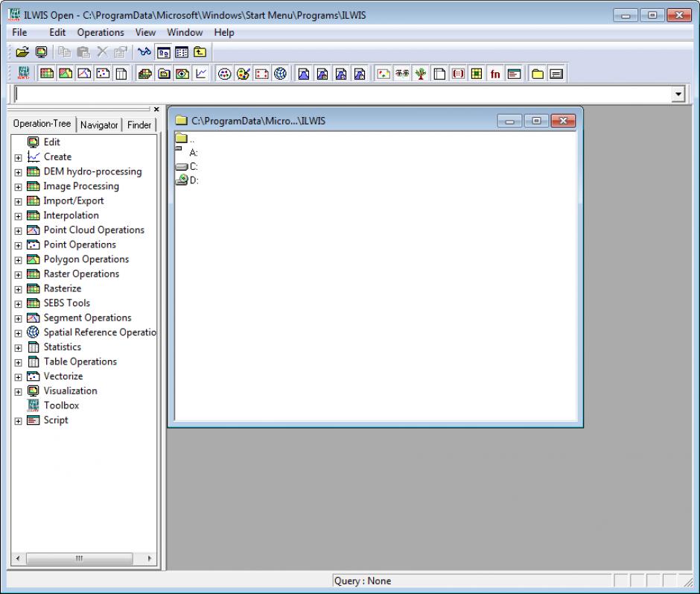Click the Table object icon in second toolbar
The height and width of the screenshot is (594, 700).
(121, 74)
